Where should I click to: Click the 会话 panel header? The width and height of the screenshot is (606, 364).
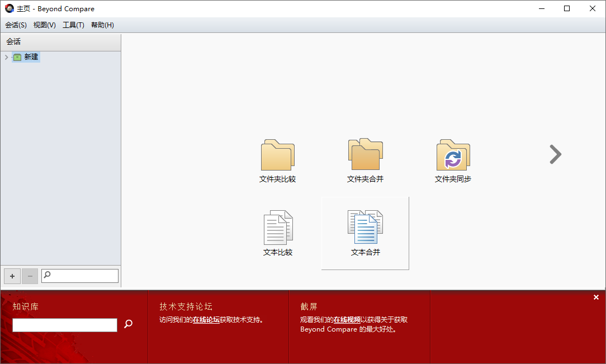[61, 42]
